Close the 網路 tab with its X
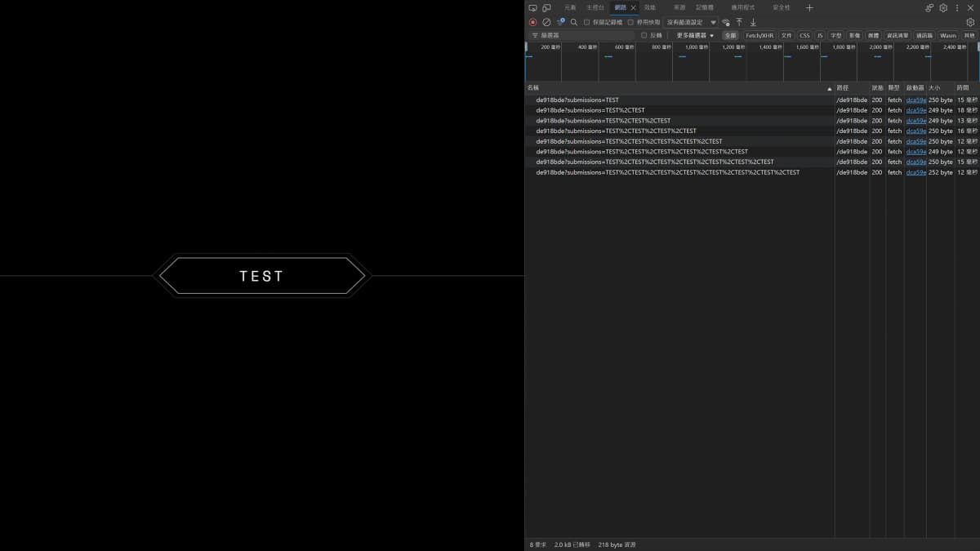This screenshot has width=980, height=551. [x=634, y=7]
